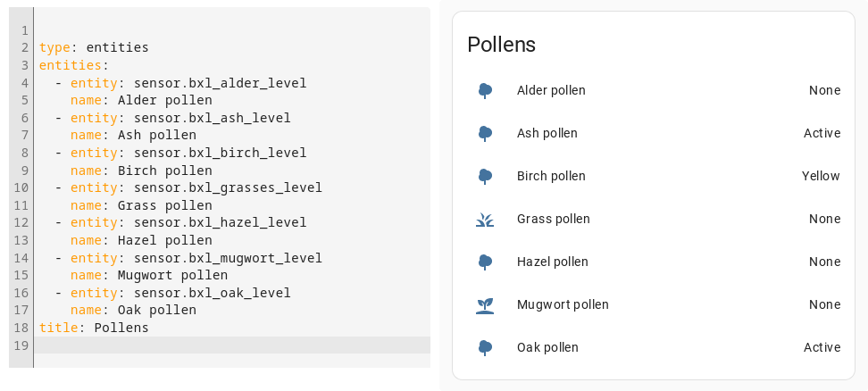Click the Pollens card title
Screen dimensions: 868x391
pos(502,45)
